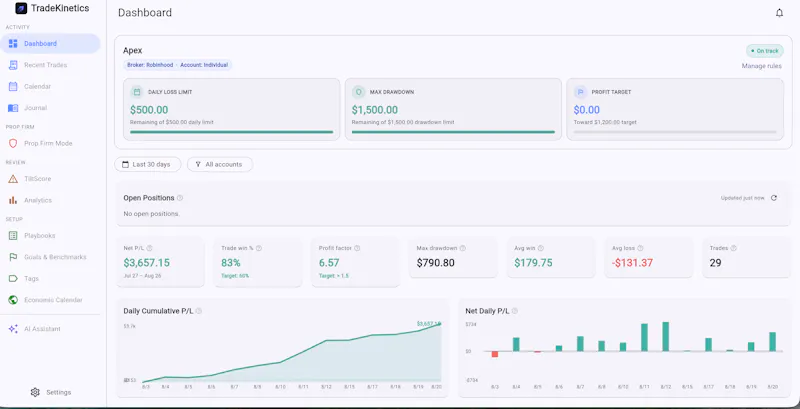Open the Economic Calendar page
800x409 pixels.
(x=51, y=300)
